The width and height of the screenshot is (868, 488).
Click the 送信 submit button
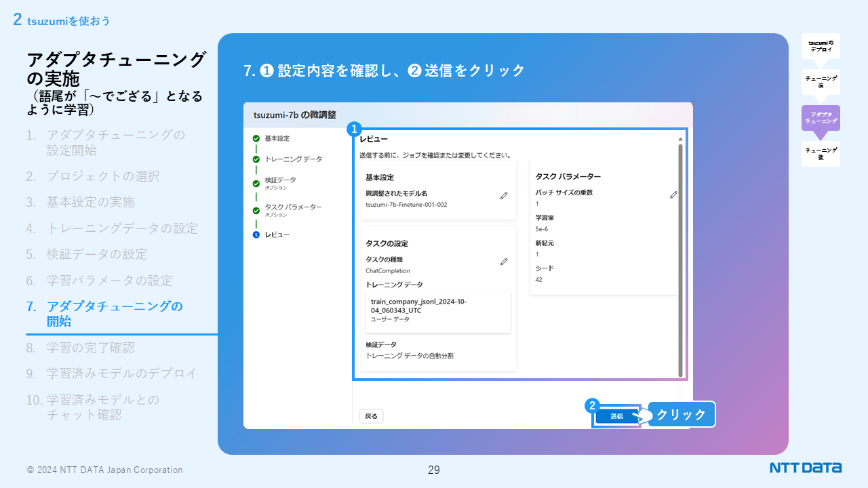point(616,416)
